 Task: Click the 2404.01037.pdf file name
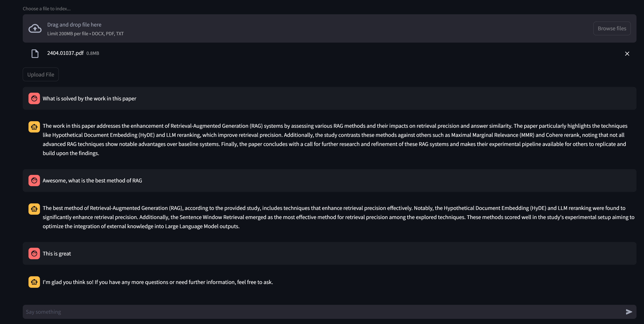(x=65, y=53)
